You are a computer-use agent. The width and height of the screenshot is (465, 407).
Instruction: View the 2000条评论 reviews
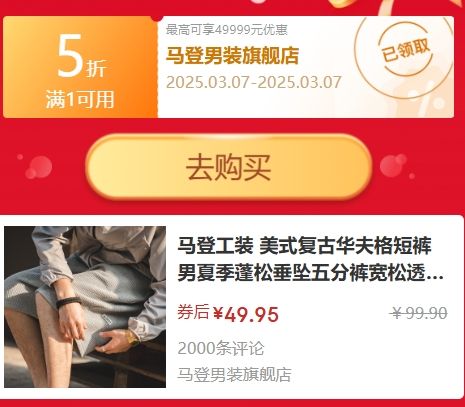point(220,349)
